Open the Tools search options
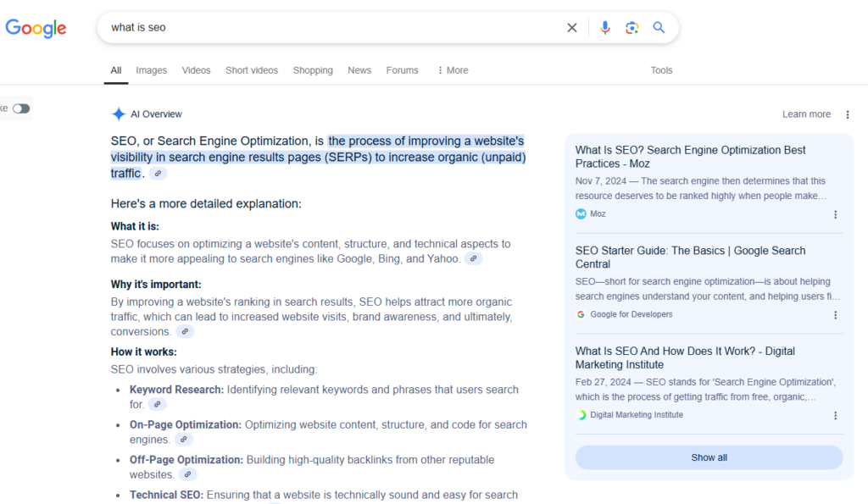Viewport: 868px width, 504px height. (661, 70)
